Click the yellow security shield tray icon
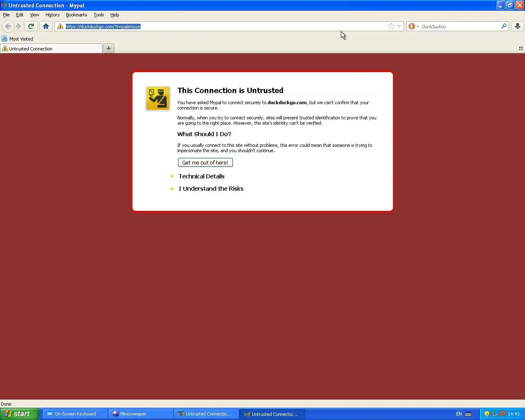The image size is (525, 420). (x=487, y=414)
